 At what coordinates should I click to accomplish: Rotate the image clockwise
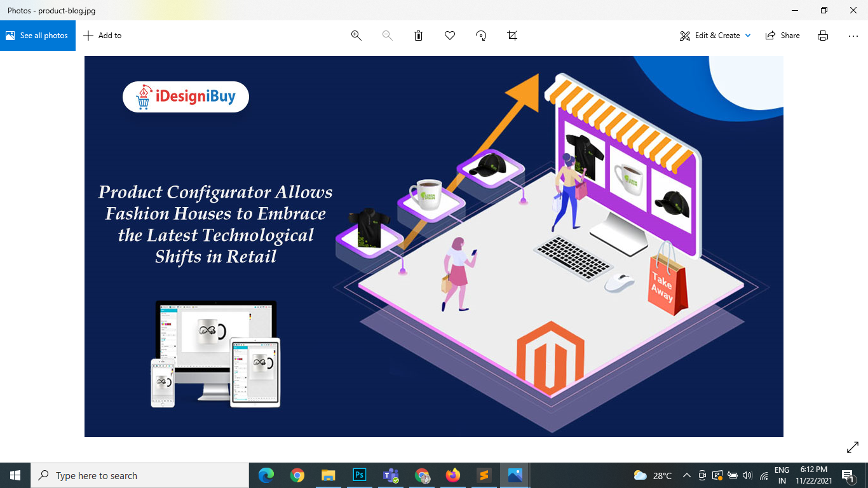pyautogui.click(x=480, y=36)
